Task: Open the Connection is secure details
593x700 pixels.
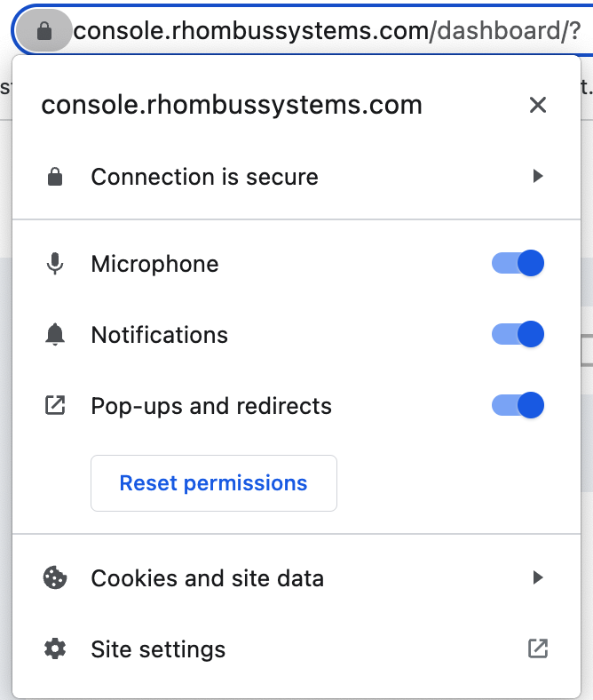Action: 296,177
